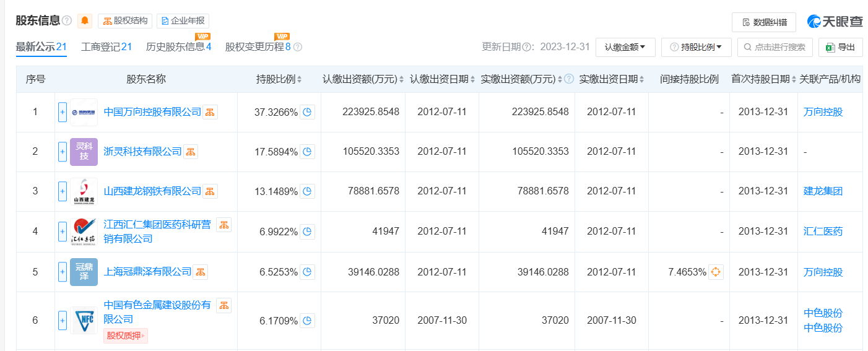Open 万向控股 link in first row
This screenshot has height=351, width=868.
823,112
